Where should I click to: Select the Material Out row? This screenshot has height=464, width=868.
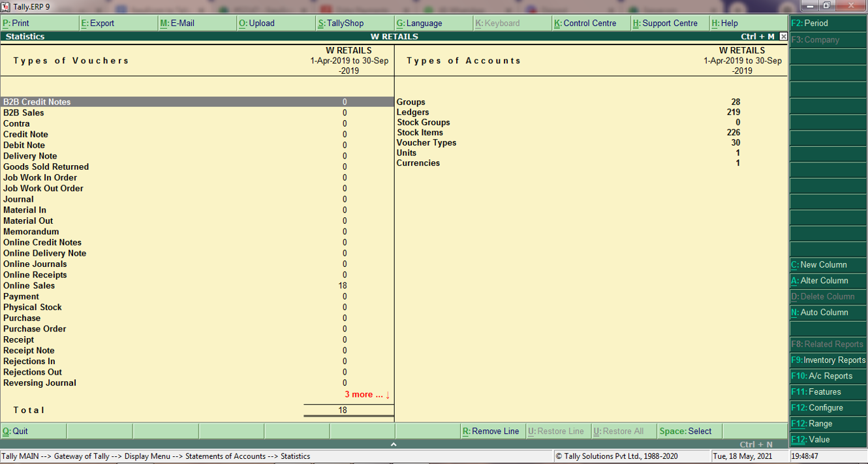197,221
